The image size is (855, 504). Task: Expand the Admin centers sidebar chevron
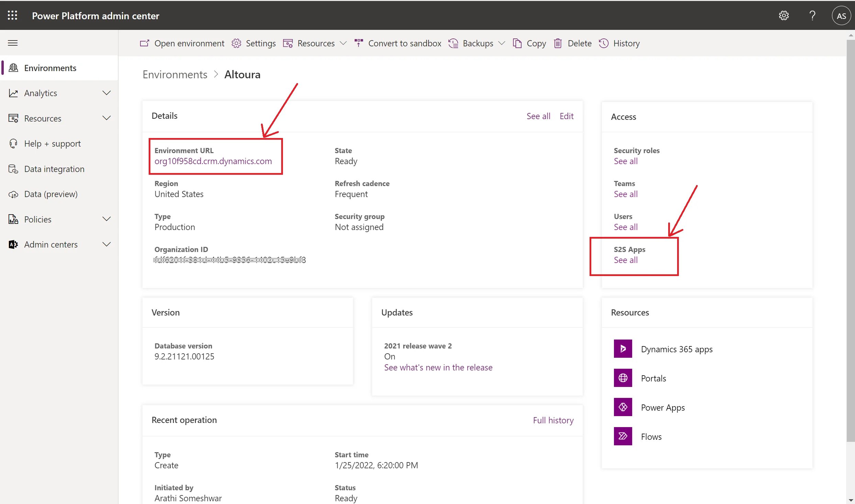(107, 244)
